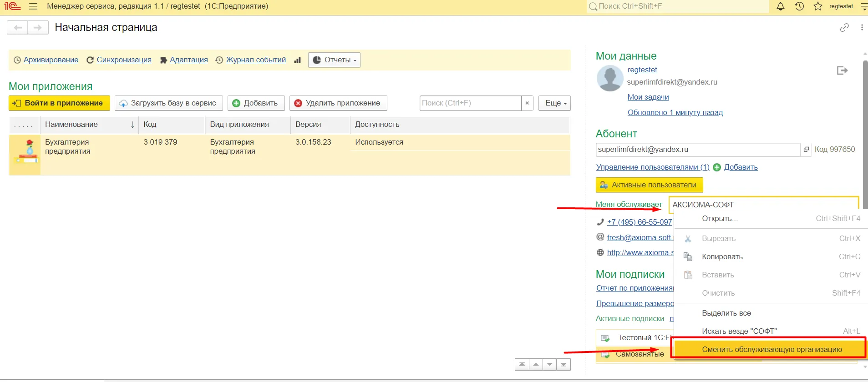The height and width of the screenshot is (382, 868).
Task: Choose Копировать in the context menu
Action: tap(722, 257)
